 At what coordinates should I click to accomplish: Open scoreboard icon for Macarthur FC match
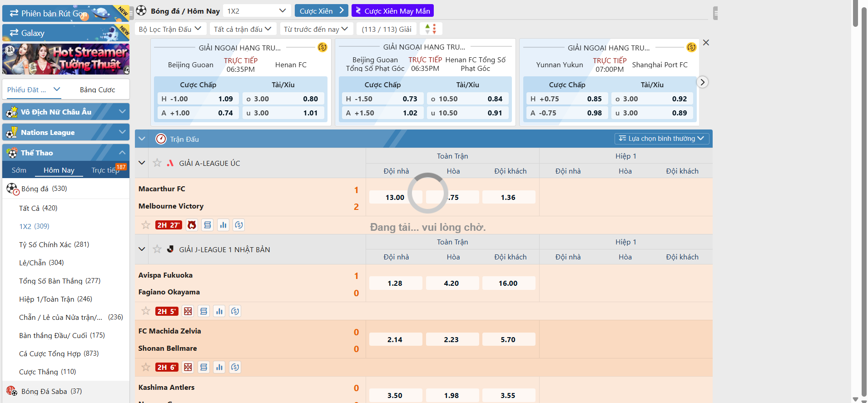(x=208, y=225)
